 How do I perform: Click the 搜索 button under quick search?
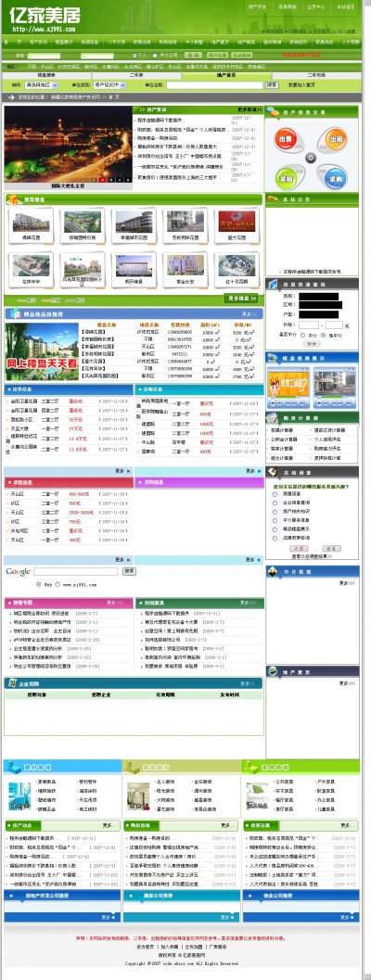coord(311,344)
